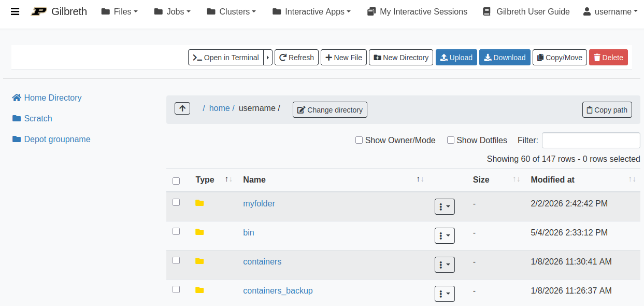Click the modified date 5/4/2026 2:33:12 PM
This screenshot has width=644, height=306.
click(x=569, y=232)
